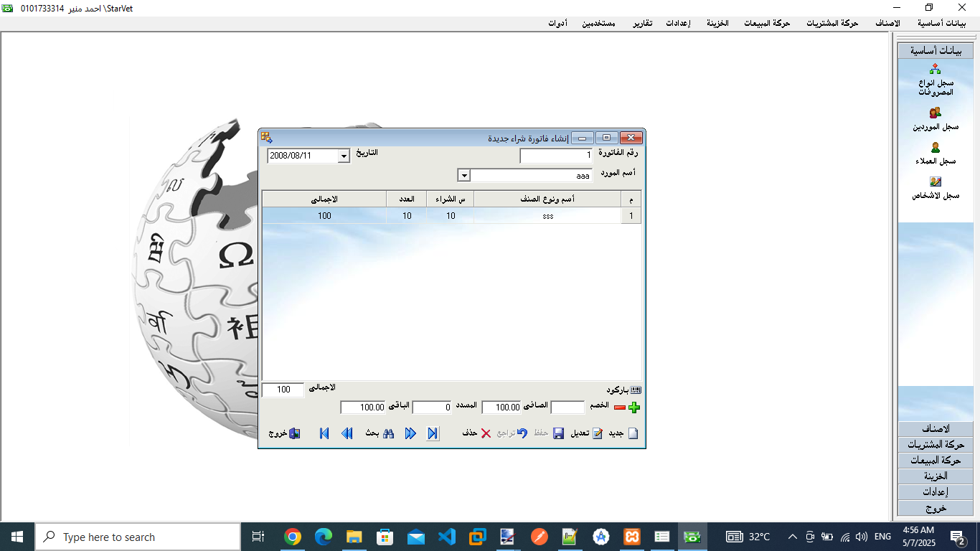Click the binoculars search (بحث) icon

click(388, 434)
